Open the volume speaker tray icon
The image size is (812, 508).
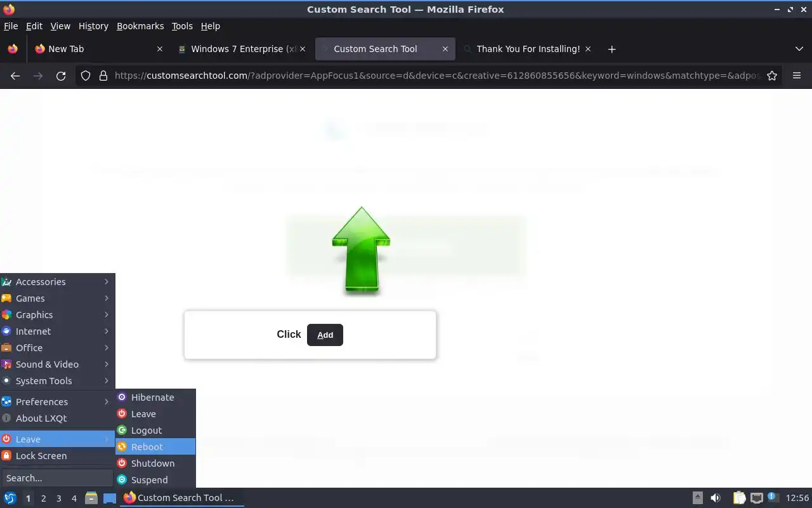(x=716, y=498)
